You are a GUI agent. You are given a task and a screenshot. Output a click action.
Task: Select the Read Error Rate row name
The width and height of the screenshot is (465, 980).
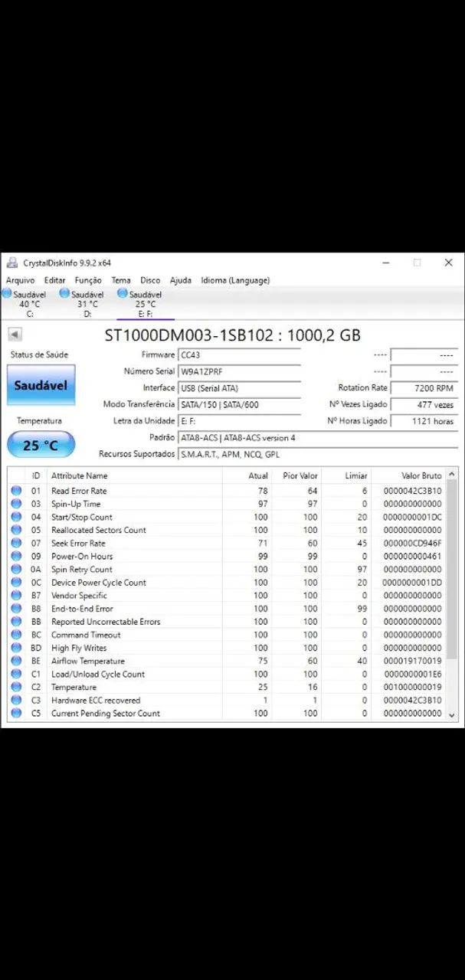coord(79,491)
